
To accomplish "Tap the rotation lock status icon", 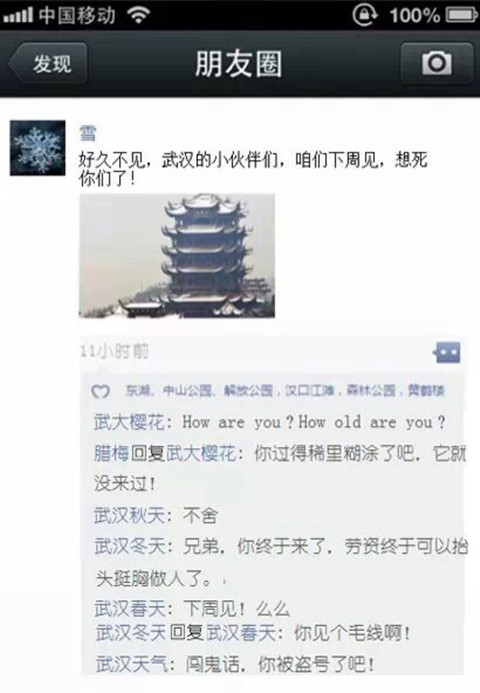I will coord(365,15).
